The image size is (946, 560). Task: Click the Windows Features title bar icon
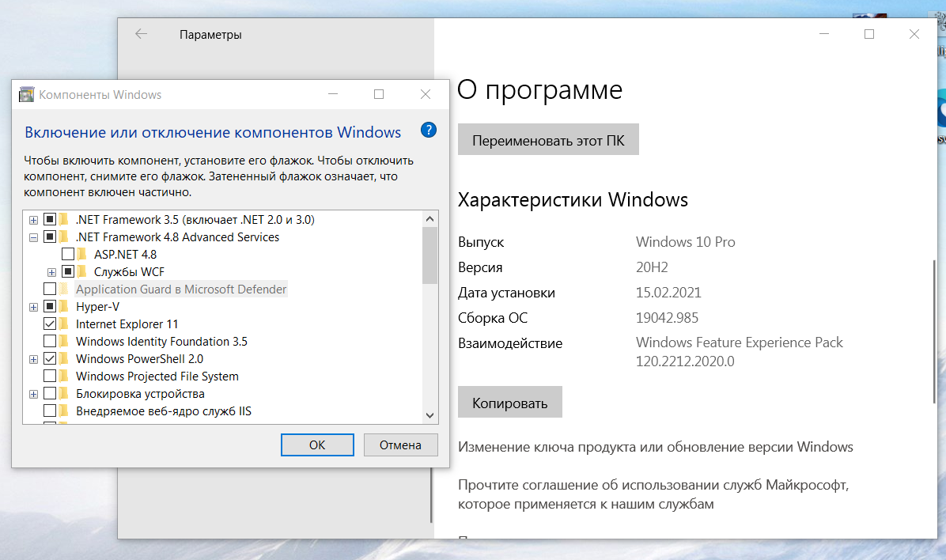click(27, 95)
